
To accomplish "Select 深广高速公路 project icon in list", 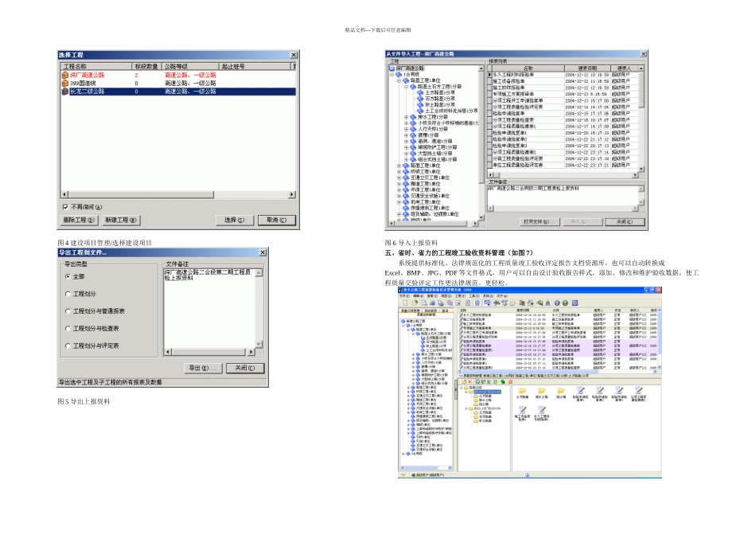I will (65, 75).
